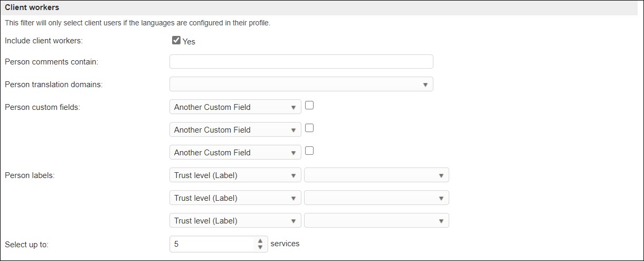
Task: Tick the first custom field checkbox
Action: coord(309,105)
